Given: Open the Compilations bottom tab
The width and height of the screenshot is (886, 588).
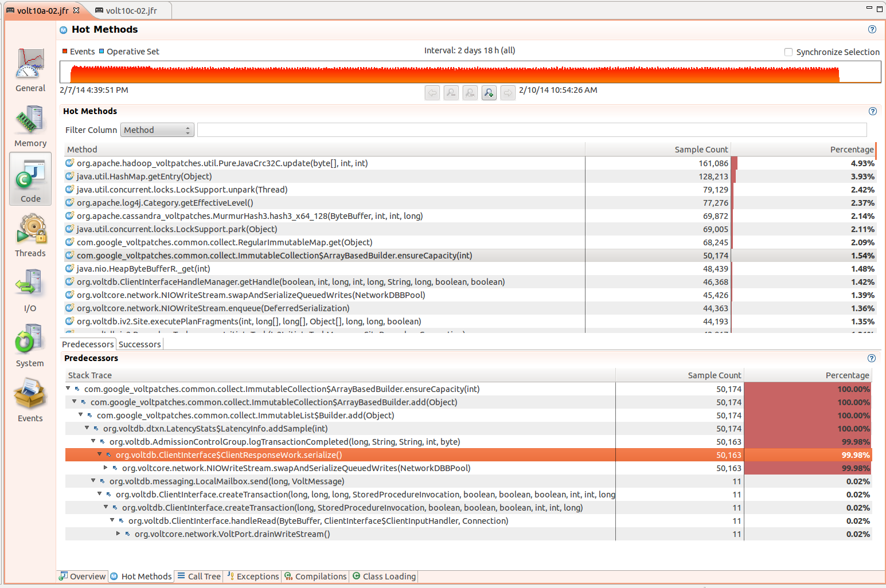Looking at the screenshot, I should tap(315, 577).
